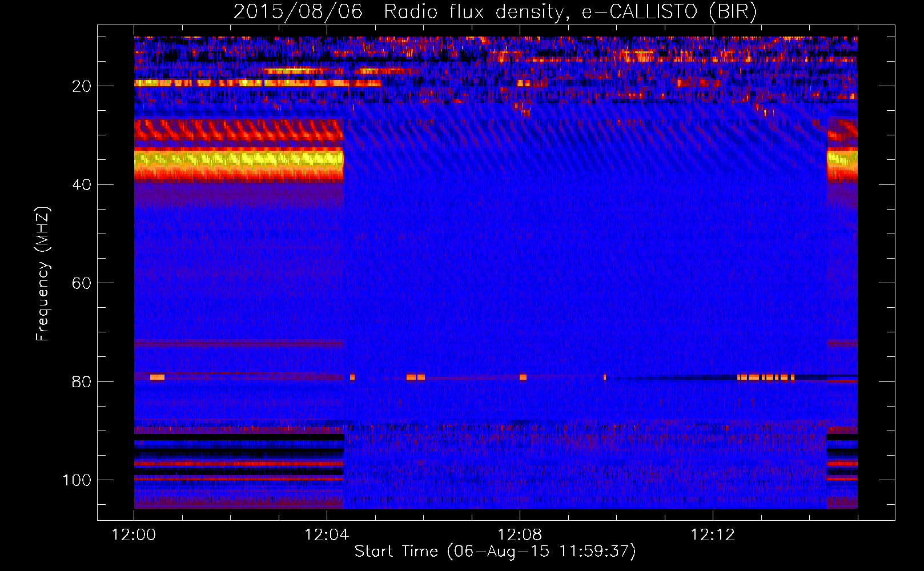924x571 pixels.
Task: Select the "60" frequency tick label
Action: point(82,283)
